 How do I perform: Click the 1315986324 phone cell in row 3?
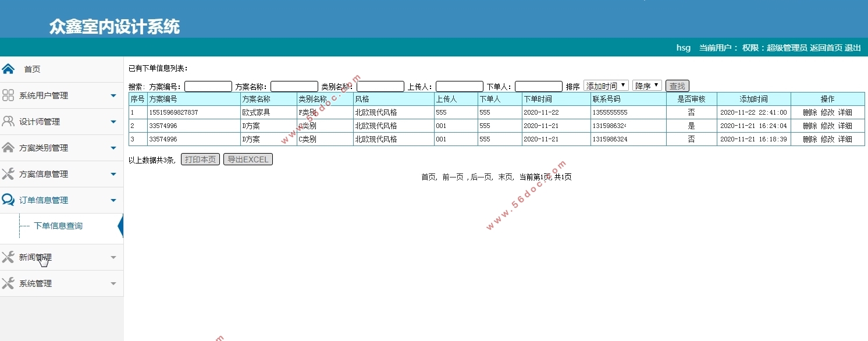coord(628,139)
